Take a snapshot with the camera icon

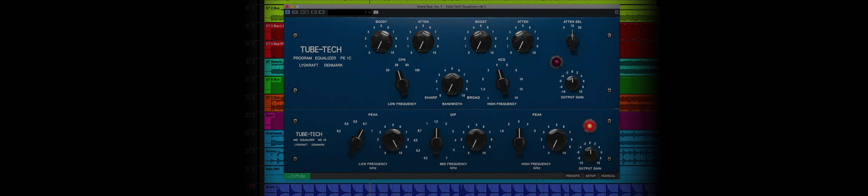pos(376,12)
